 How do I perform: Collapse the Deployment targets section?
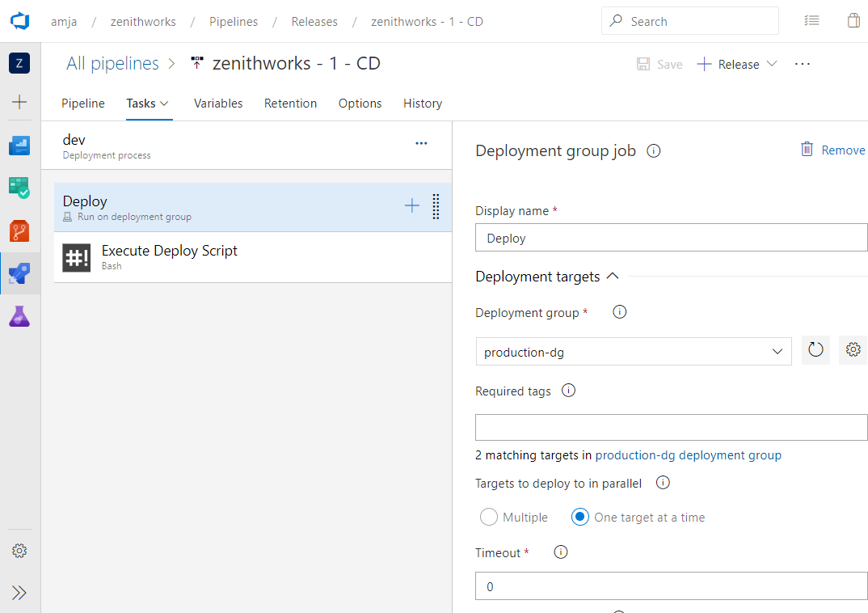pyautogui.click(x=612, y=275)
